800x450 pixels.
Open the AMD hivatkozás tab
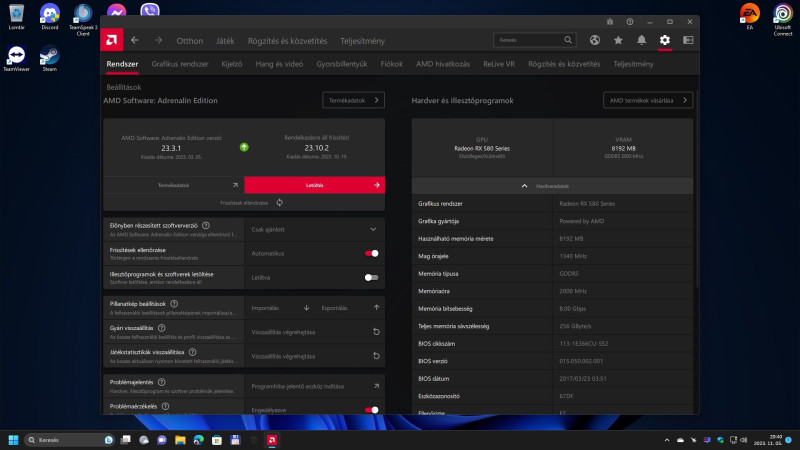point(443,64)
